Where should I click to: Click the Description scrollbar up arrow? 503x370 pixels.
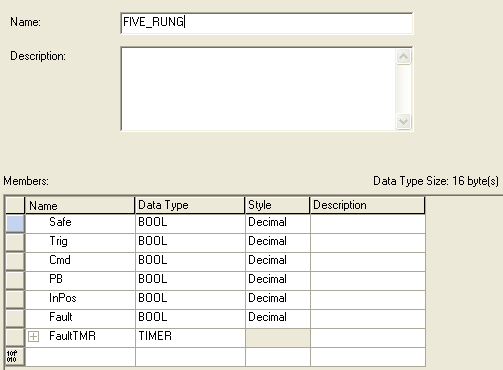pyautogui.click(x=404, y=56)
